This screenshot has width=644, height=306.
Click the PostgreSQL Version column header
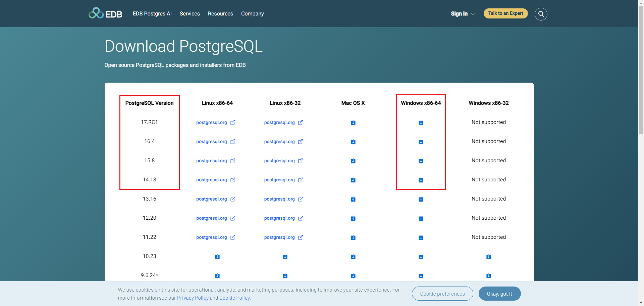point(149,103)
